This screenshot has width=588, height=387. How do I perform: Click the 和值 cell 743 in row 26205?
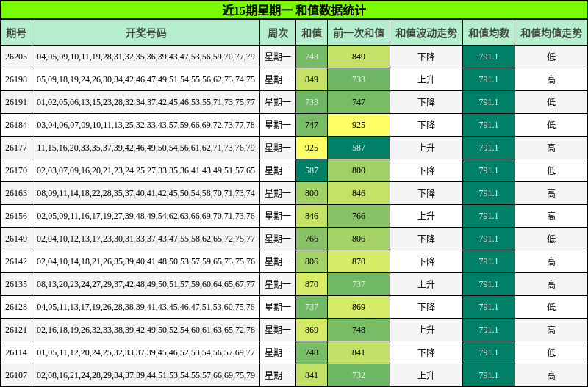coord(312,57)
